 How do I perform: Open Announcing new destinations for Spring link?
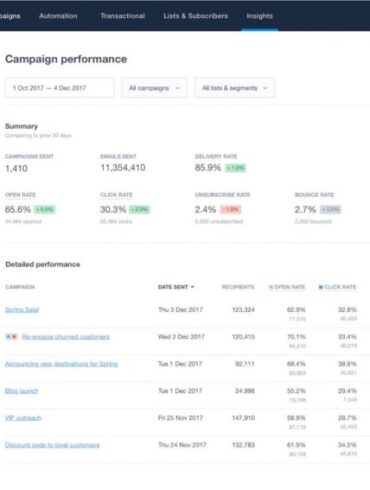click(x=61, y=364)
